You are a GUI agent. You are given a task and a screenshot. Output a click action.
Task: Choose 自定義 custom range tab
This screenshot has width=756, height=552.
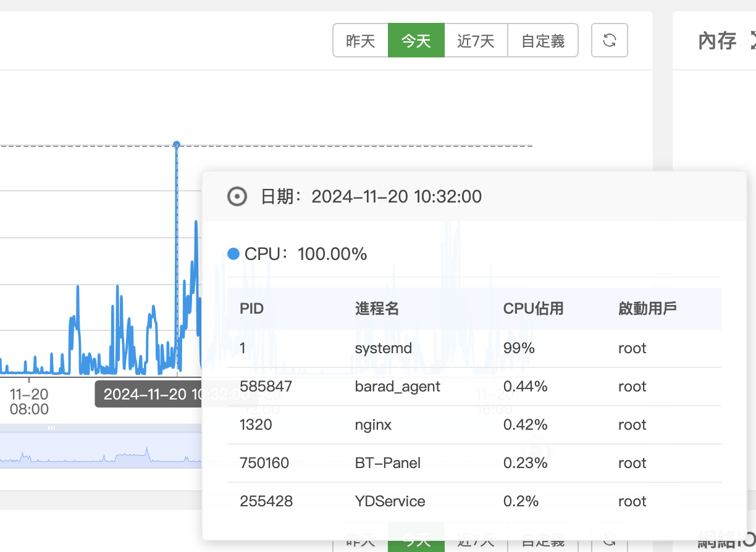point(543,41)
